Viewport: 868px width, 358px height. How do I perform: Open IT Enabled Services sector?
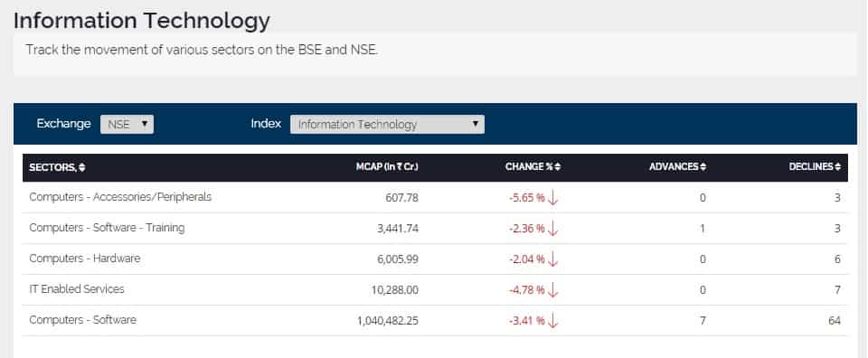tap(76, 289)
